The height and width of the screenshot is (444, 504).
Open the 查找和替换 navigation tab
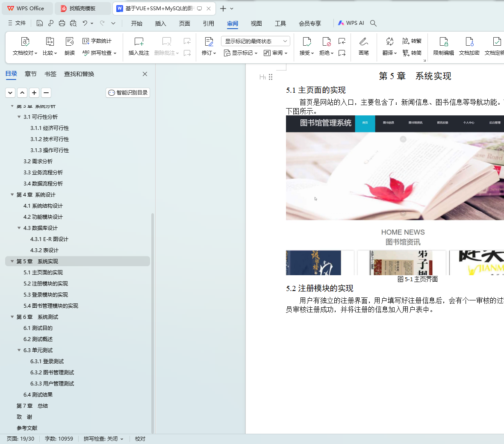[x=79, y=74]
